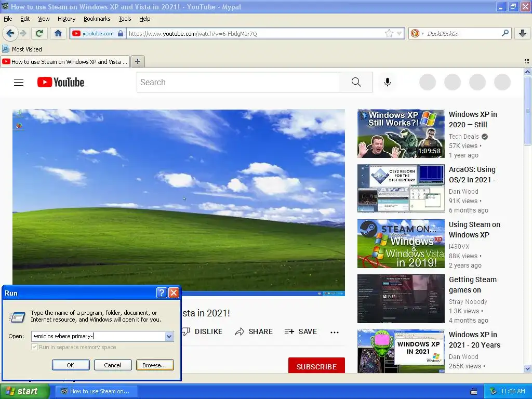Open the Most Visited bookmarks folder
This screenshot has height=399, width=532.
22,49
